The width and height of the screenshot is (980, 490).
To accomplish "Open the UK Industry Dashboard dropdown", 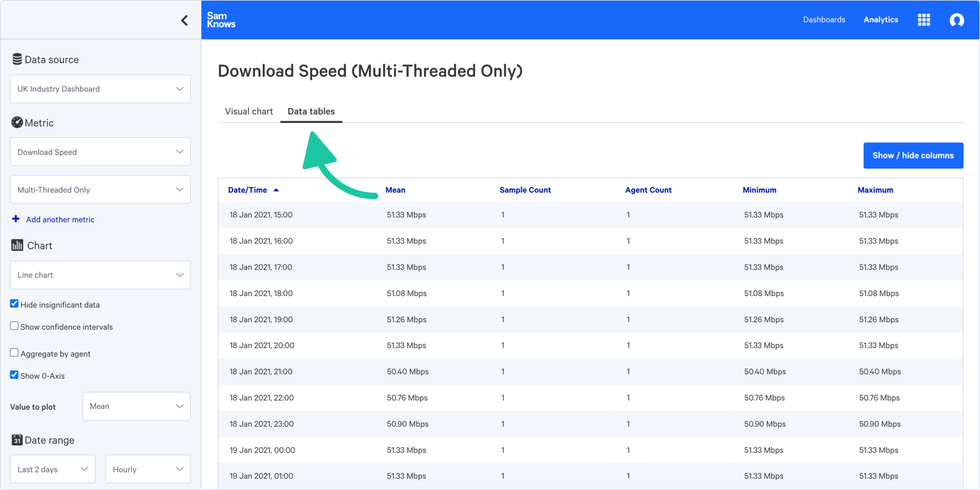I will pyautogui.click(x=100, y=89).
